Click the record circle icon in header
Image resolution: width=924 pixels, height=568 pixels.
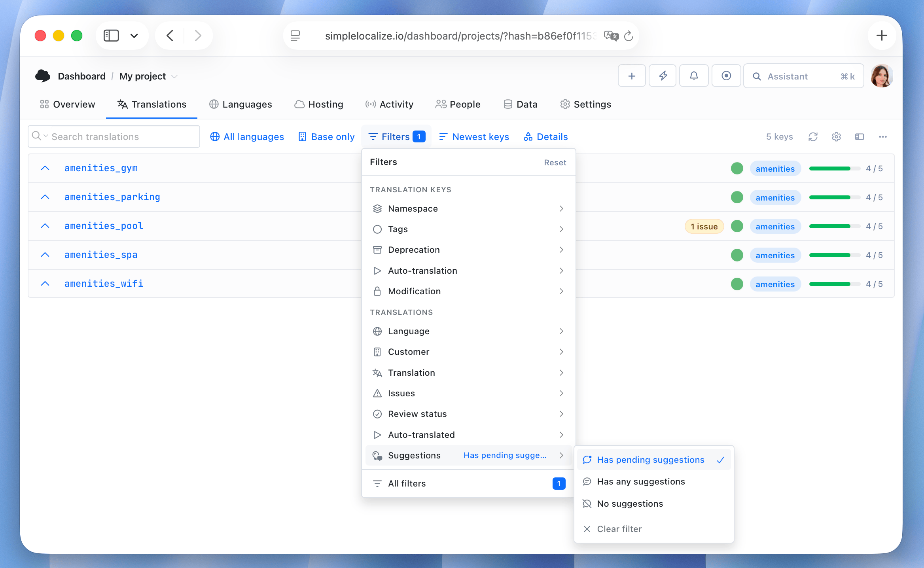click(726, 76)
